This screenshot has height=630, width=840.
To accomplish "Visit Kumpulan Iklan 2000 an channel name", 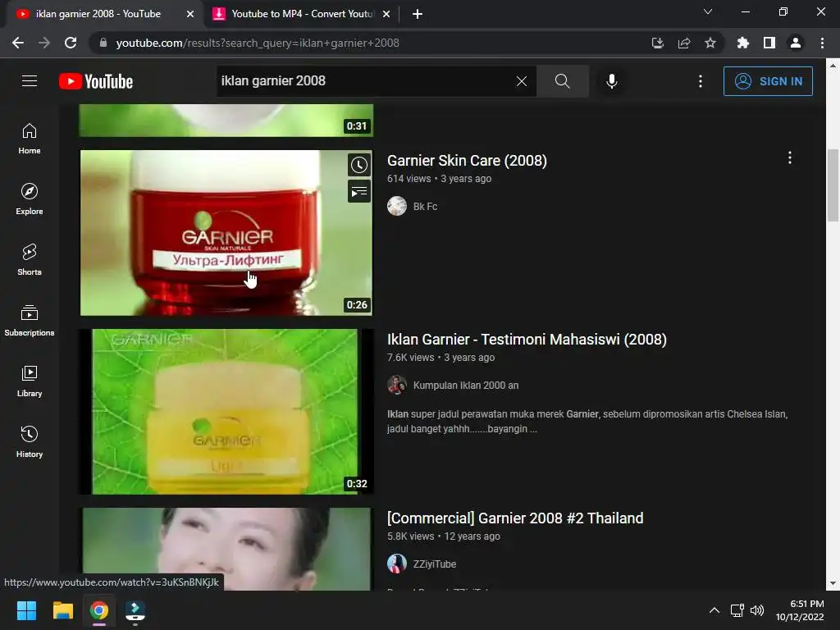I will (x=466, y=386).
